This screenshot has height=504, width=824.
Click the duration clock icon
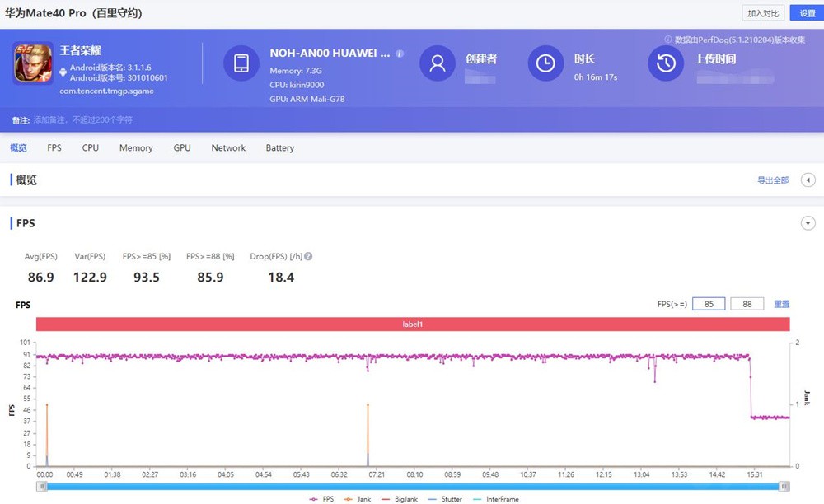[x=545, y=63]
